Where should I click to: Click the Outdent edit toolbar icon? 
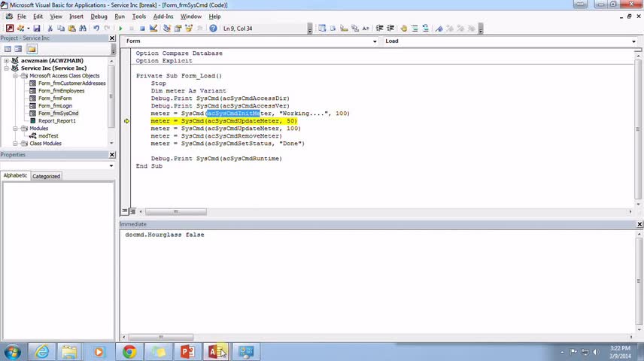coord(390,29)
